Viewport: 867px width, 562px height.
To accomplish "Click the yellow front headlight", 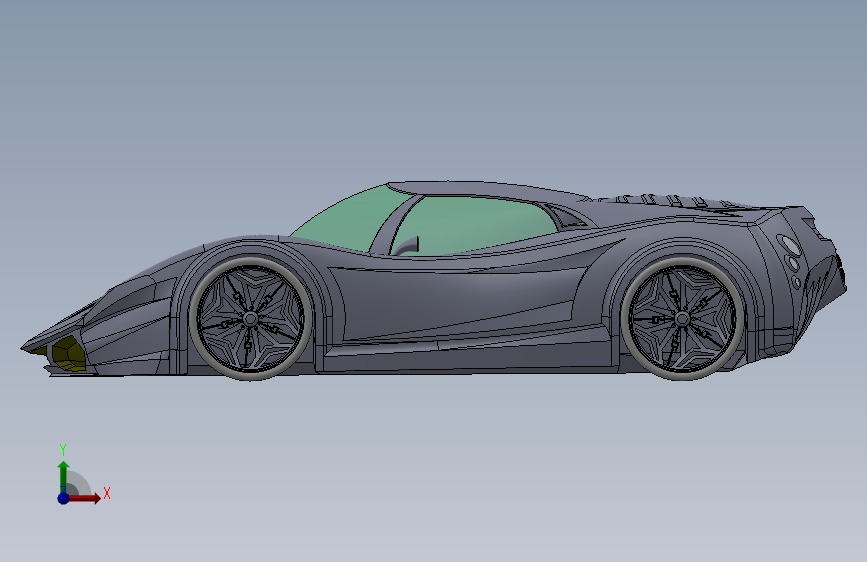I will point(67,354).
